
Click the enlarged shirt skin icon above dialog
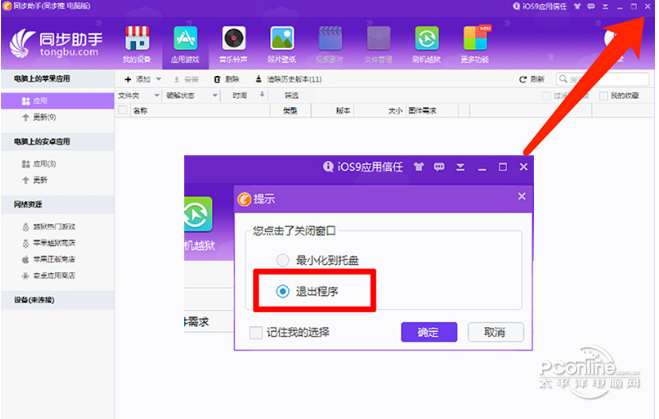coord(419,167)
